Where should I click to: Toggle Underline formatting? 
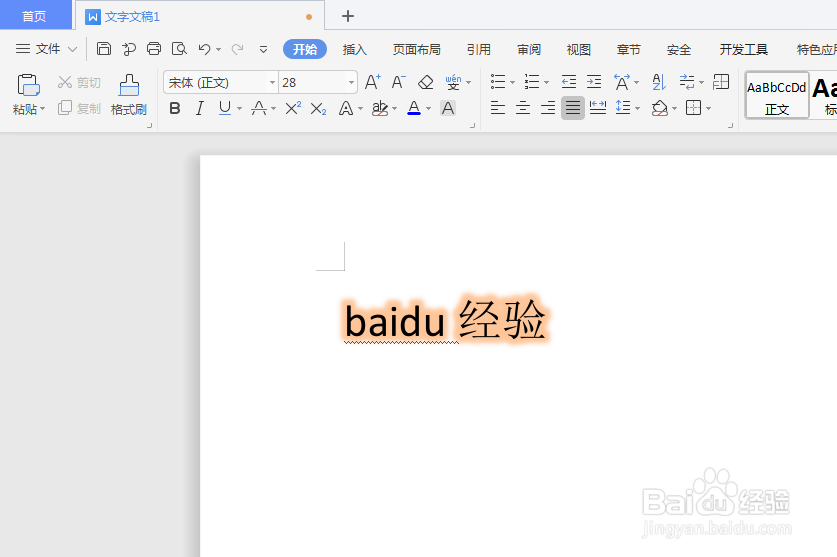[225, 108]
